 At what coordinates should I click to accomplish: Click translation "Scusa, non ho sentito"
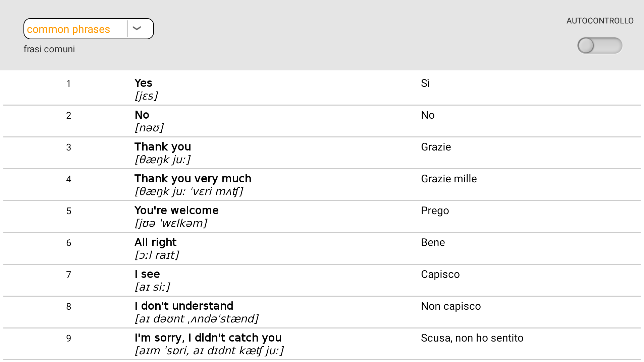coord(472,338)
